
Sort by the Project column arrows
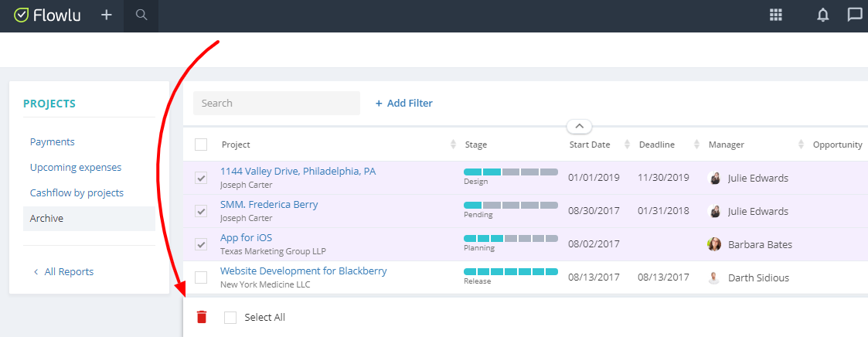454,145
